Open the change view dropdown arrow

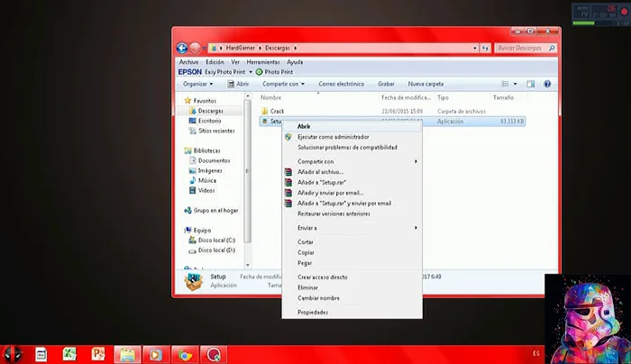tap(515, 84)
